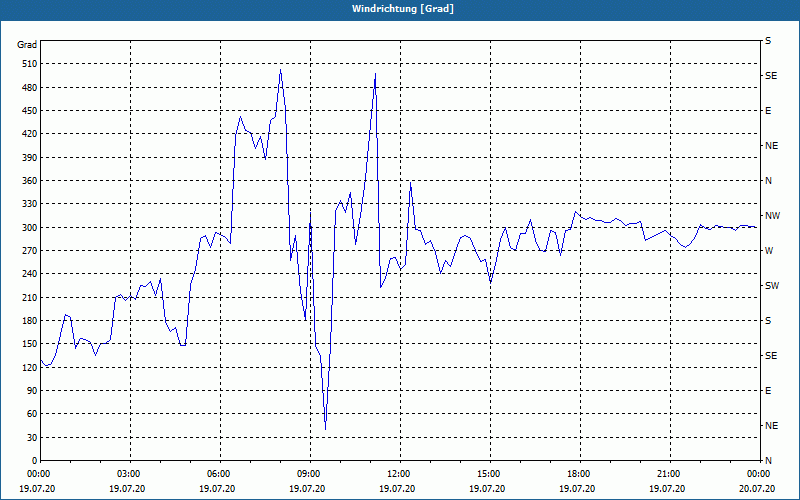Select the 360 degree axis label

(30, 181)
